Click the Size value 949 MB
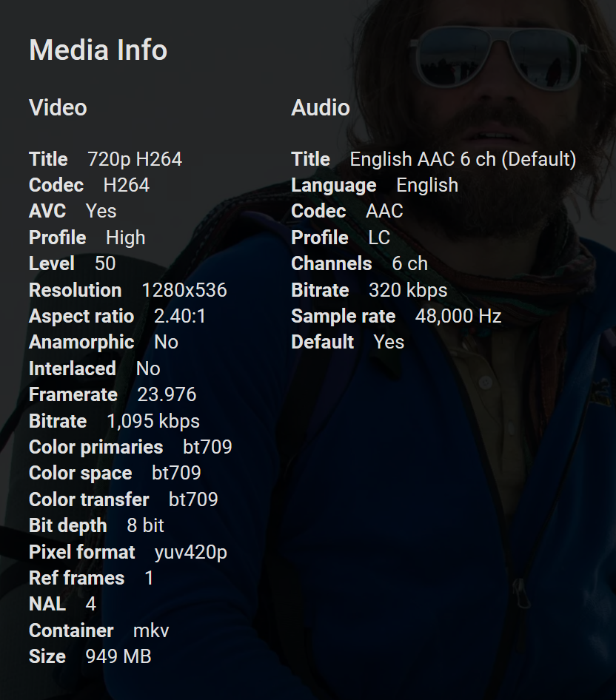 118,656
